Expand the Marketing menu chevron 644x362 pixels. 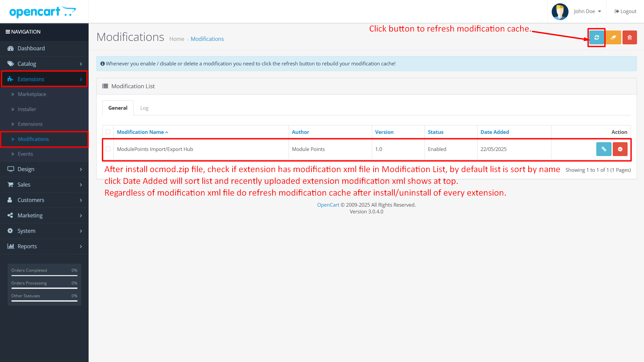[81, 216]
